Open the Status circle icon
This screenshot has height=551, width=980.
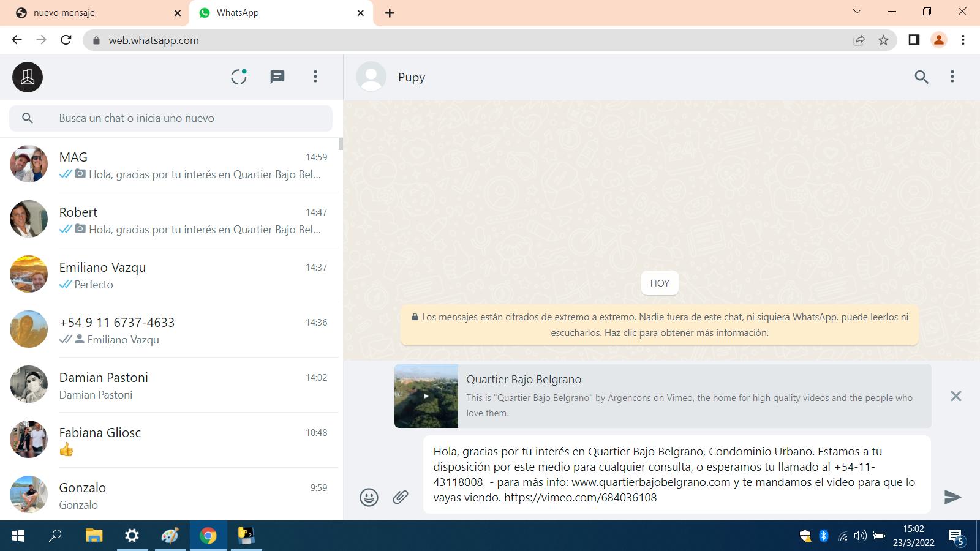(239, 77)
